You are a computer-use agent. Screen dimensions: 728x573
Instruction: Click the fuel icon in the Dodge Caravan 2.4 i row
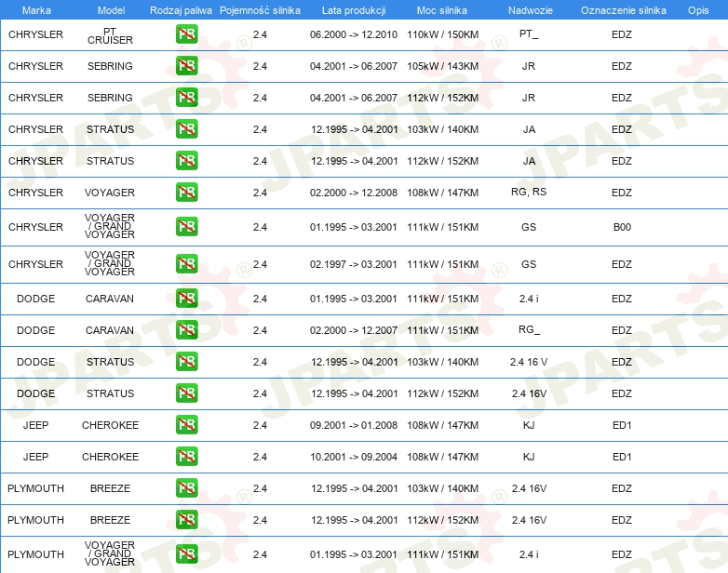click(186, 299)
